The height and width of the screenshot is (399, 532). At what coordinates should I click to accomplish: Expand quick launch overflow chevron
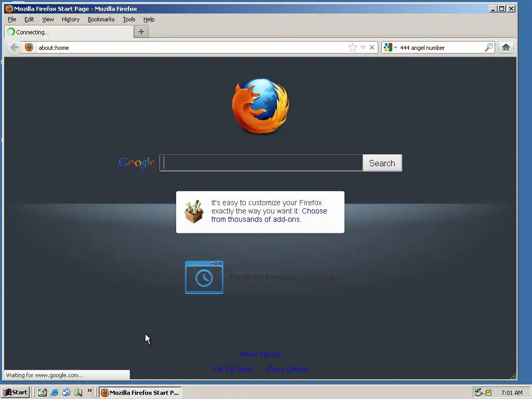[x=89, y=391]
